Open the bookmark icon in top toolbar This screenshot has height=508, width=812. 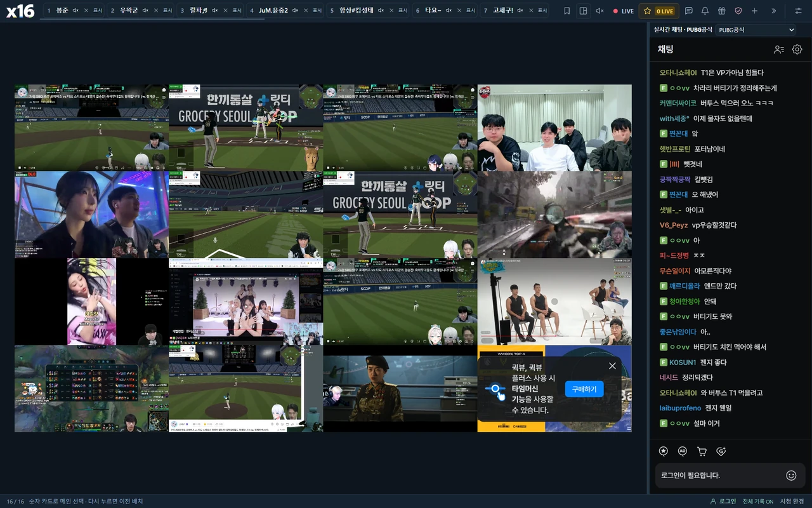[x=566, y=11]
